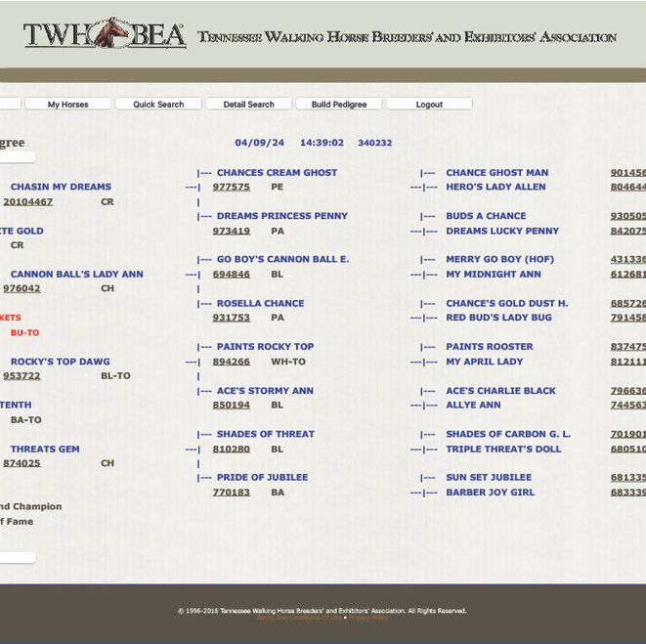646x644 pixels.
Task: Open registration link beside BARBER JOY GIRL
Action: click(628, 493)
